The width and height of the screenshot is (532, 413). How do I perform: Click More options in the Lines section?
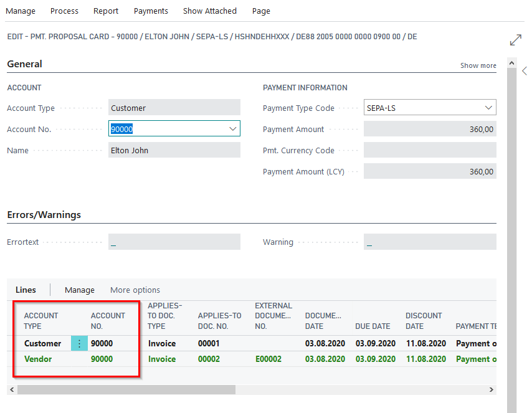(135, 290)
